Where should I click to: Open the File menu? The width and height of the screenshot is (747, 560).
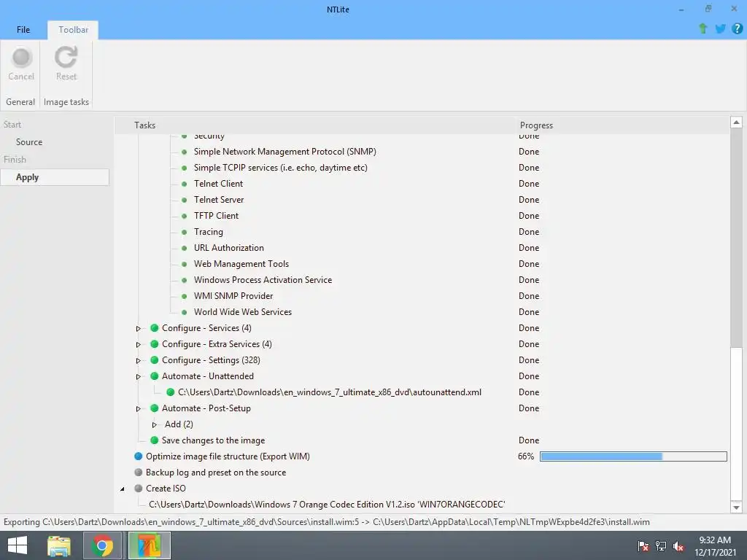23,29
